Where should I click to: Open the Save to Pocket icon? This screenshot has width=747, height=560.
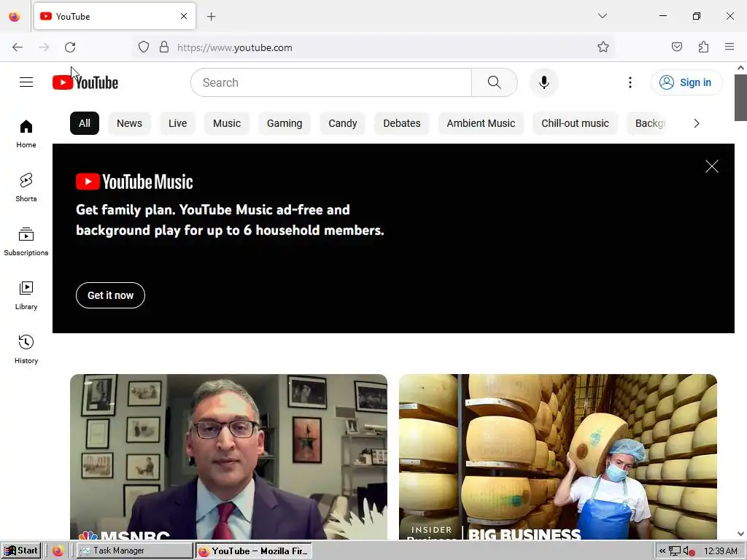pyautogui.click(x=676, y=47)
